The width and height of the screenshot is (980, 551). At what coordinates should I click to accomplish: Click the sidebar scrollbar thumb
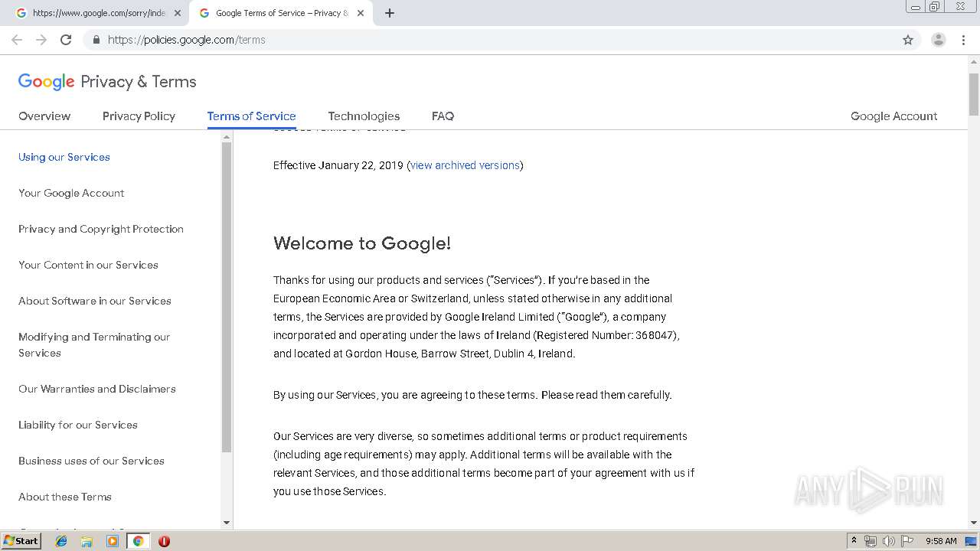(x=226, y=297)
